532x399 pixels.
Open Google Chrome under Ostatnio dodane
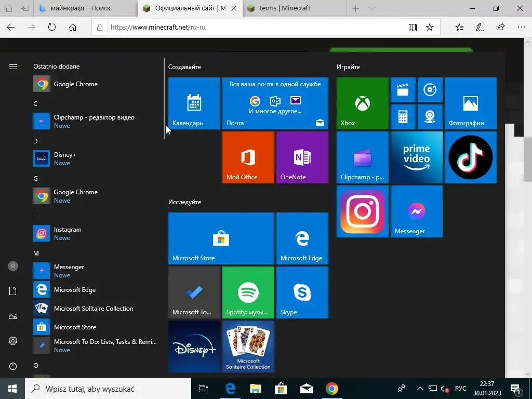96,84
